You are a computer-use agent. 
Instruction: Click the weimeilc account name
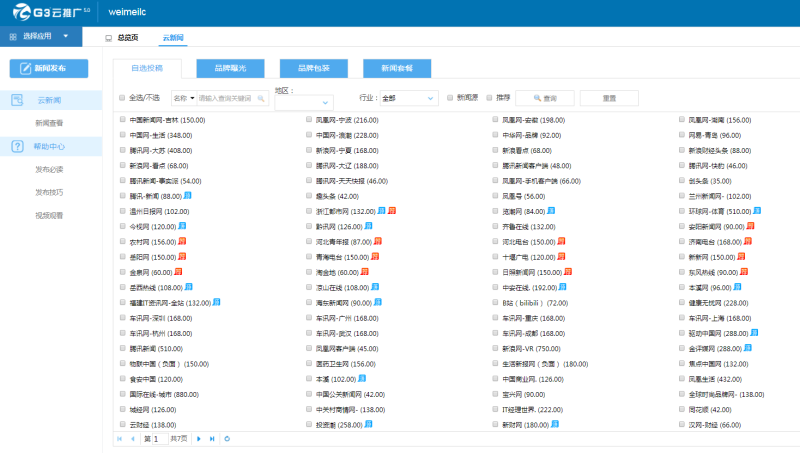[127, 12]
